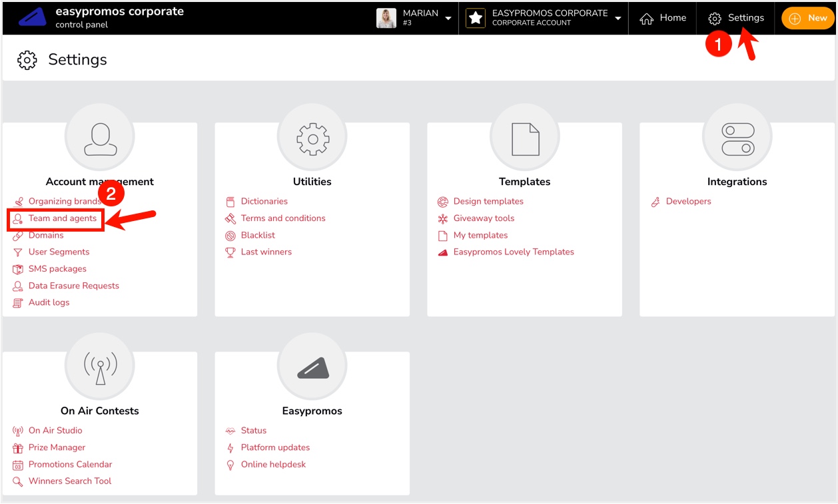Screen dimensions: 838x504
Task: Open User Segments link
Action: click(x=59, y=252)
